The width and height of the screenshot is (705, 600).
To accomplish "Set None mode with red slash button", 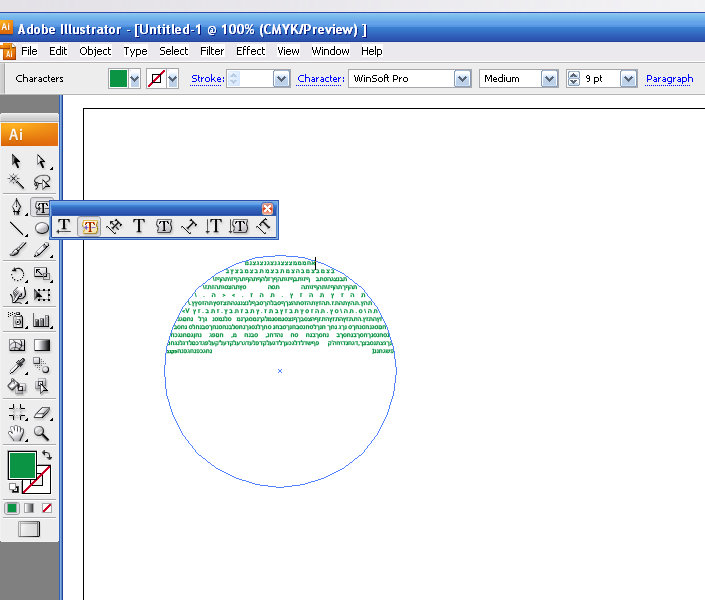I will pos(47,508).
